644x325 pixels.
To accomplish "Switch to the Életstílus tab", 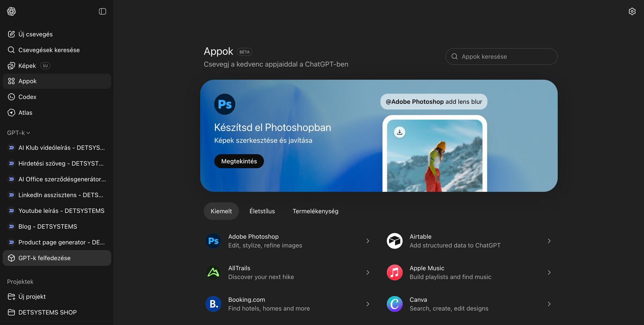I will [262, 211].
